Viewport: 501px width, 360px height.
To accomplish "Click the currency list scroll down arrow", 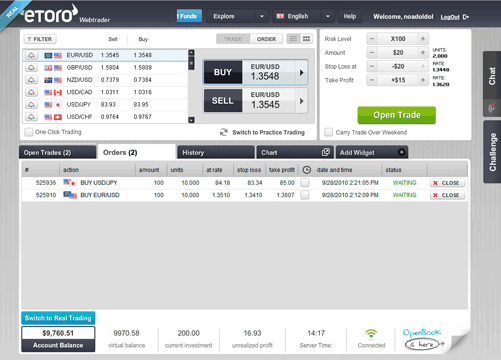I will coord(191,120).
